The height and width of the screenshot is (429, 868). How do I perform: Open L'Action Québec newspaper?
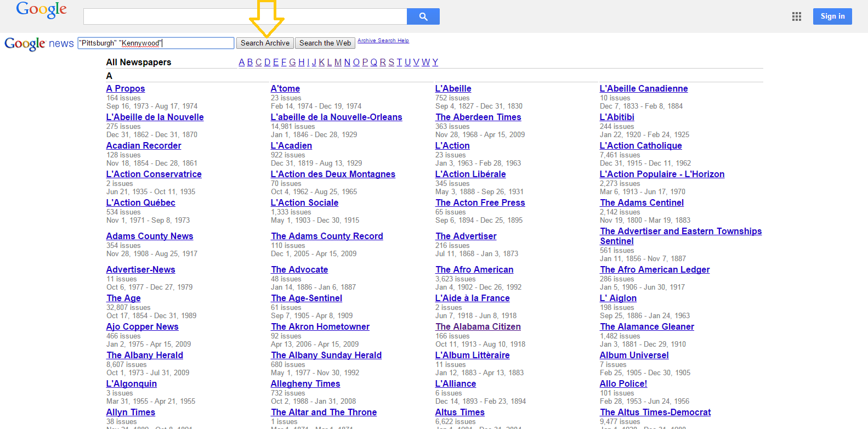pyautogui.click(x=141, y=203)
